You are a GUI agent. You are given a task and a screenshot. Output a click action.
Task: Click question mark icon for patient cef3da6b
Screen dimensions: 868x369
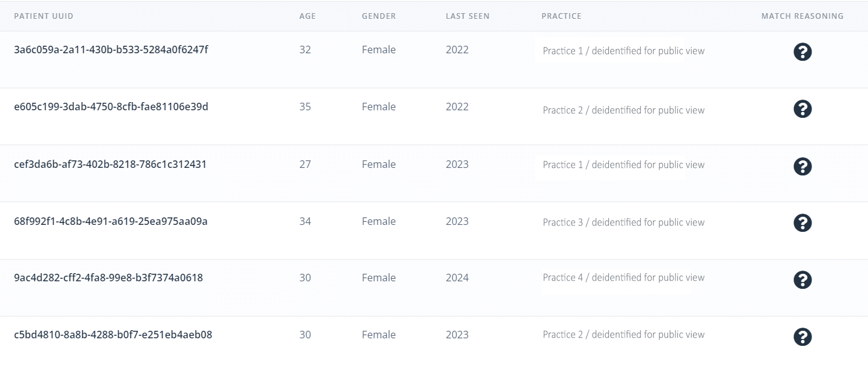pyautogui.click(x=802, y=167)
